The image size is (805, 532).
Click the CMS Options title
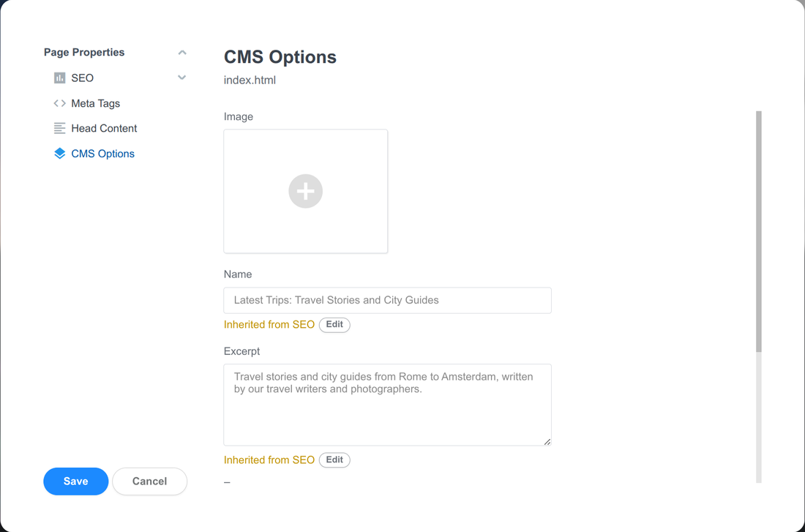coord(280,56)
